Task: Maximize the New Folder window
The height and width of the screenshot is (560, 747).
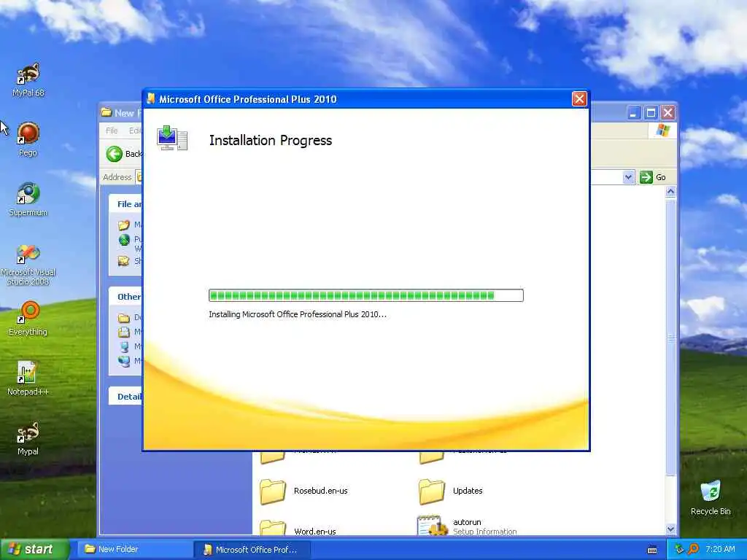Action: coord(651,113)
